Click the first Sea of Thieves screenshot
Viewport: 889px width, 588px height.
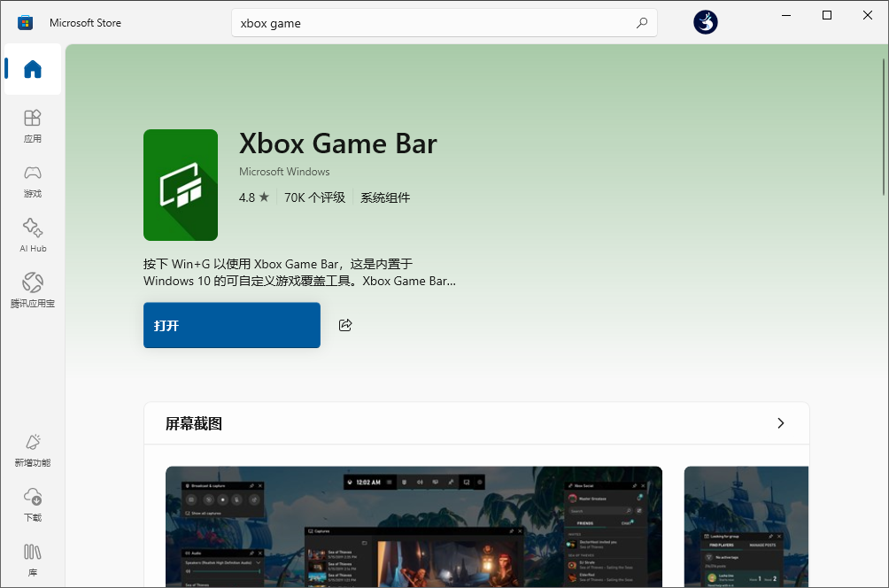point(413,527)
